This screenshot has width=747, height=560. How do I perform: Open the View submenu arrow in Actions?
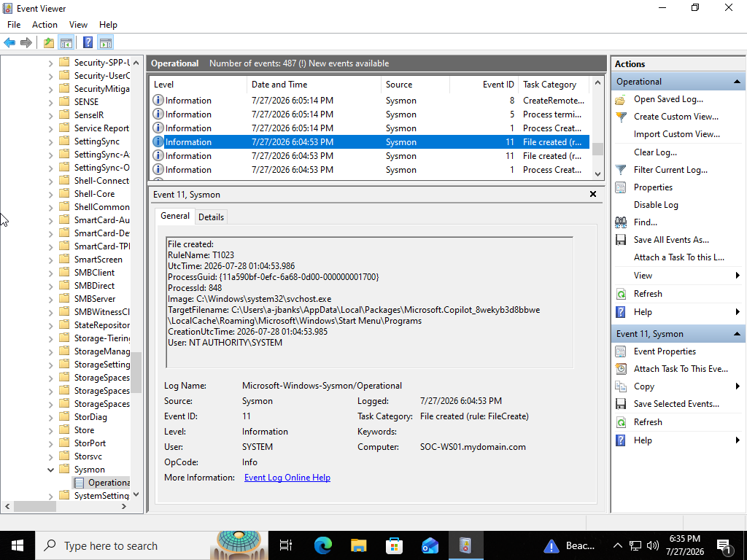click(x=738, y=276)
